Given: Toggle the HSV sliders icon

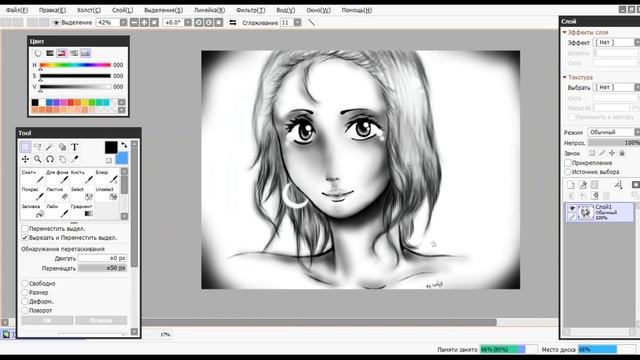Looking at the screenshot, I should click(x=62, y=53).
